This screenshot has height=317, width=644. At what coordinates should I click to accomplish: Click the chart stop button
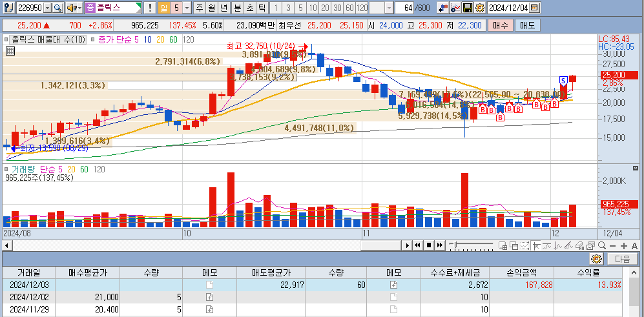click(429, 245)
